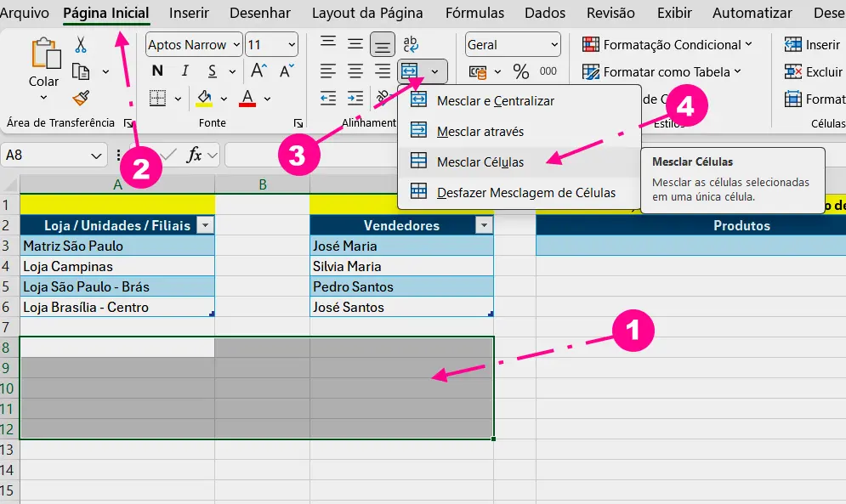Select the Format Painter brush icon
The width and height of the screenshot is (846, 504).
click(x=81, y=99)
